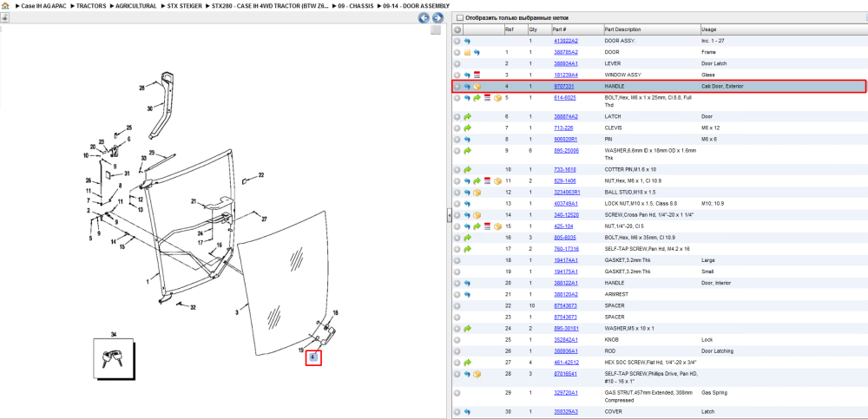Click the blue replace arrow on DOOR ASSY. row
Screen dimensions: 868x419
pyautogui.click(x=467, y=41)
